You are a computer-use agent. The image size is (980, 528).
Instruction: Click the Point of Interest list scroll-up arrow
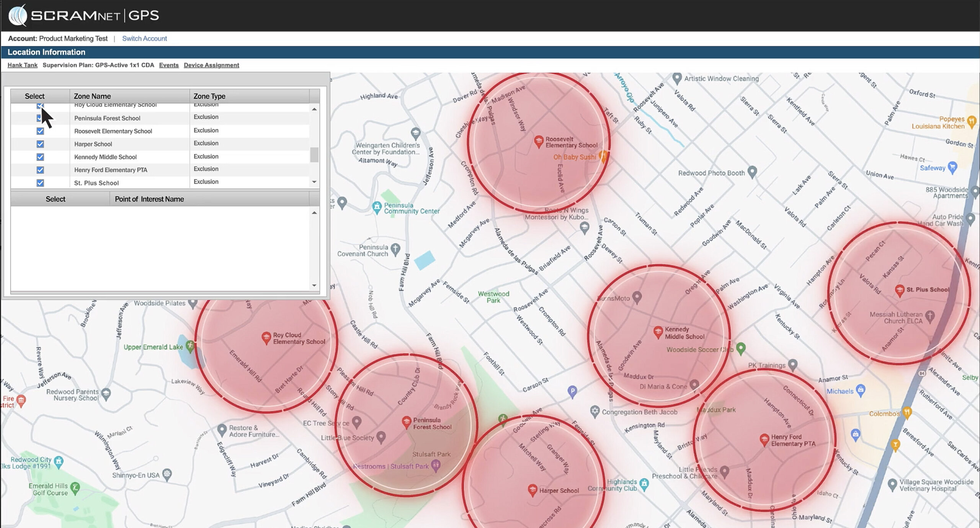point(314,213)
